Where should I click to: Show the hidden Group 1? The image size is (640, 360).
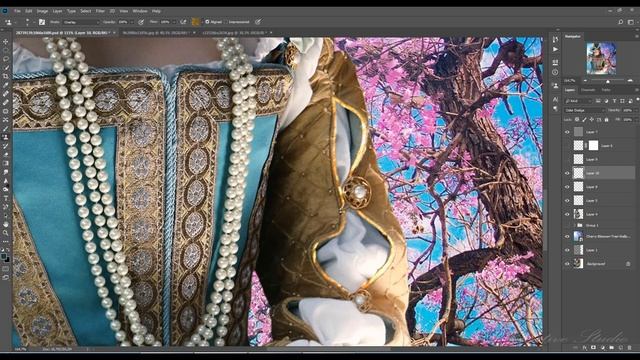click(x=567, y=225)
